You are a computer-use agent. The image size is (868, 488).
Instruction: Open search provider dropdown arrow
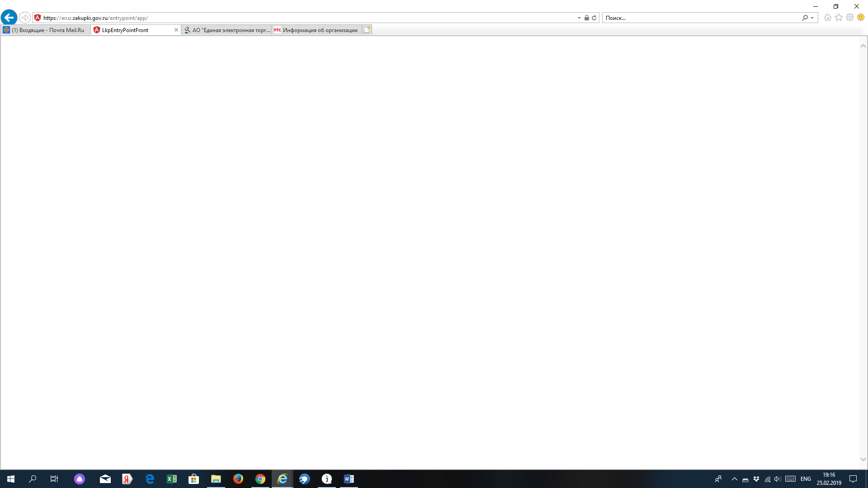(x=812, y=18)
